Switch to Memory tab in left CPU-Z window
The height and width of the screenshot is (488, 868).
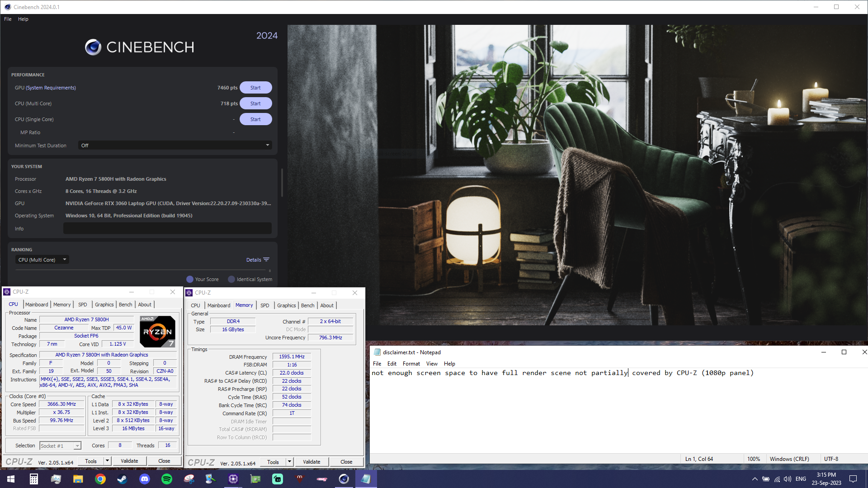pyautogui.click(x=62, y=305)
